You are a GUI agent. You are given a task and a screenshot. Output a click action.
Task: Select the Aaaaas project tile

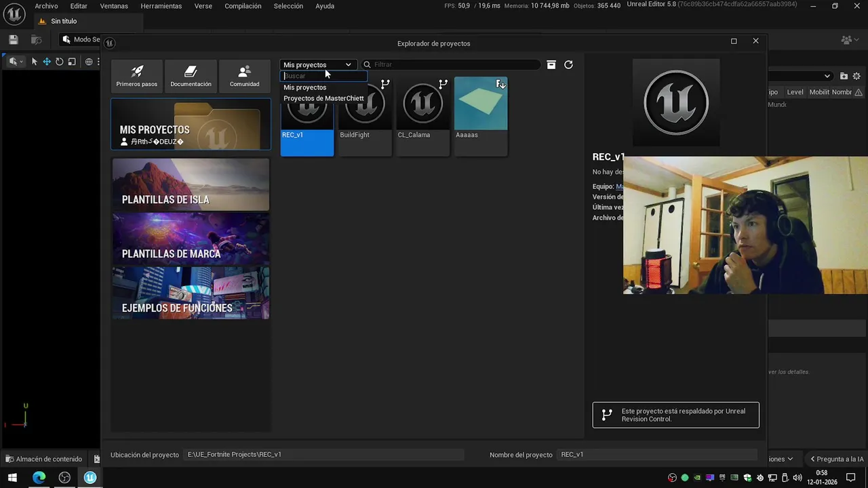pyautogui.click(x=481, y=117)
